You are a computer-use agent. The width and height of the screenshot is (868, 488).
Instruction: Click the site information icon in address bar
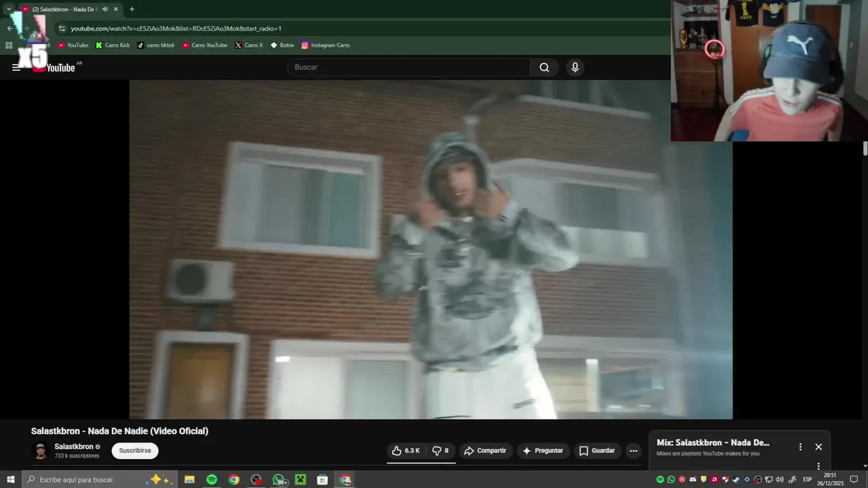[62, 28]
